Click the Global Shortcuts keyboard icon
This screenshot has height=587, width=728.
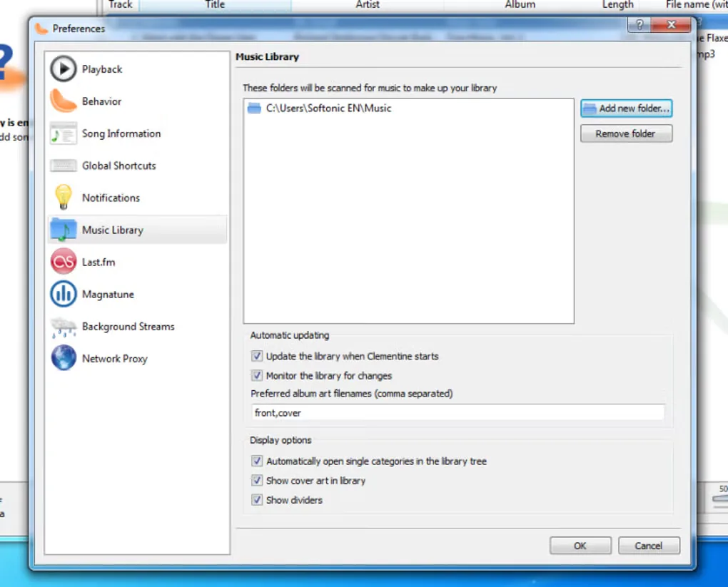click(63, 165)
